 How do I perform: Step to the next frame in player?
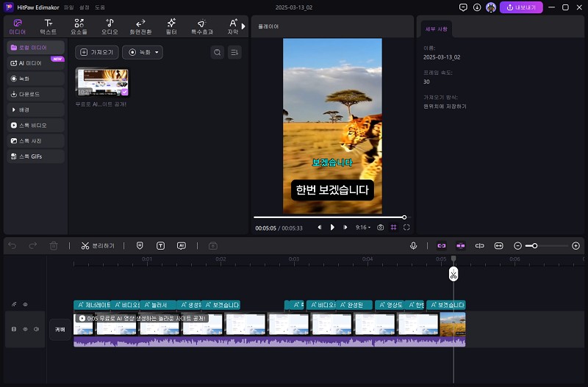[x=345, y=228]
